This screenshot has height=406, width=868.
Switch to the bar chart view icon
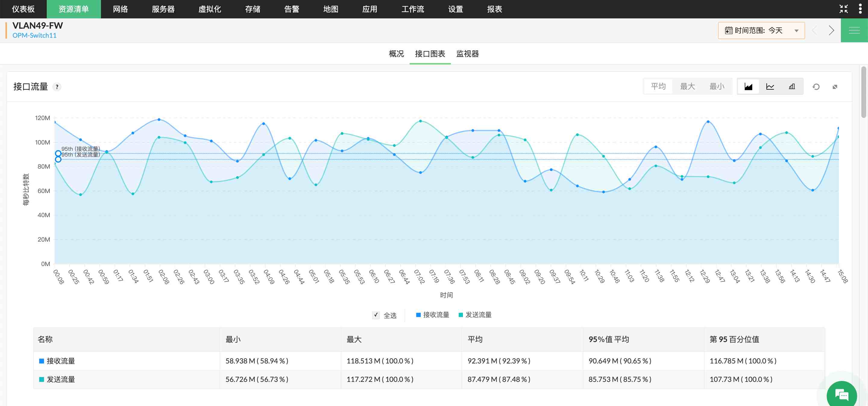tap(791, 86)
